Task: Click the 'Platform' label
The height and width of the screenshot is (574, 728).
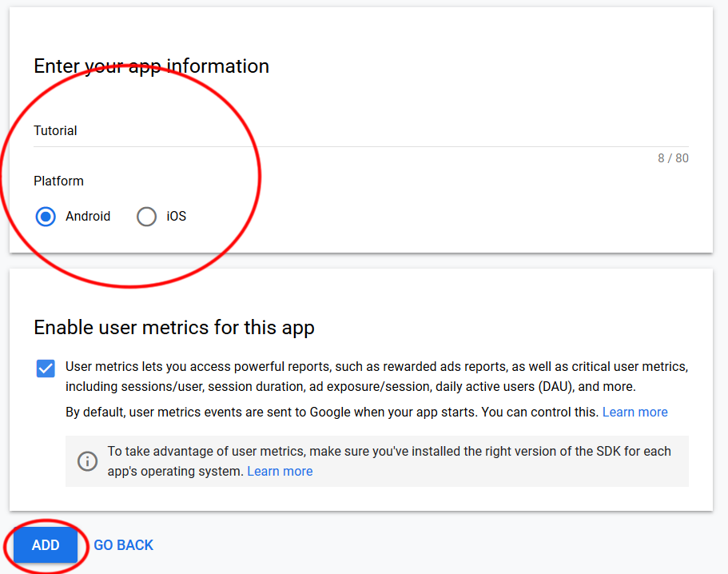Action: 58,181
